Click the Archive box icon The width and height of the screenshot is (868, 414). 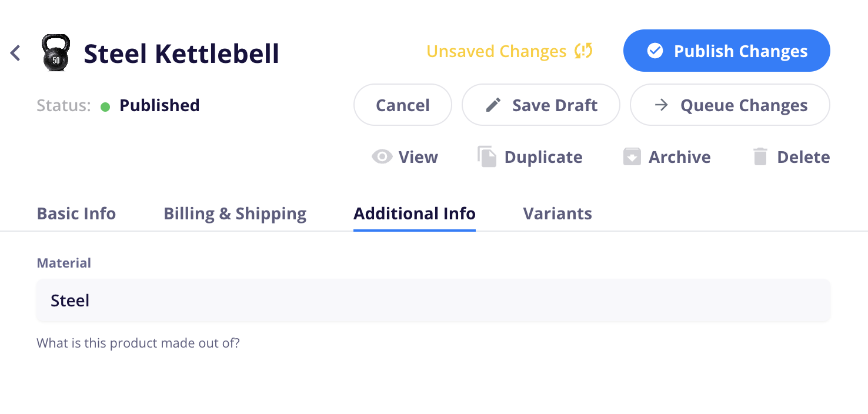coord(632,157)
